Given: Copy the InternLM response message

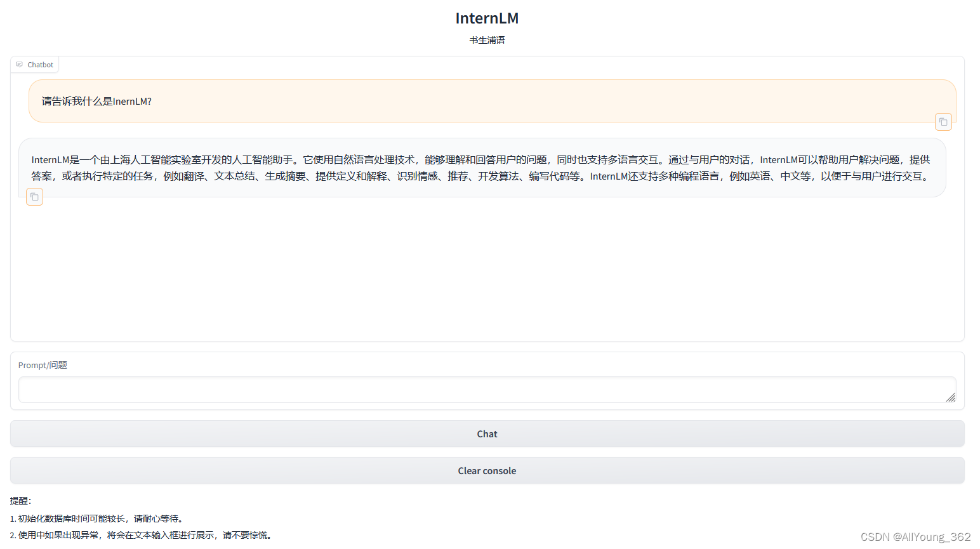Looking at the screenshot, I should click(35, 197).
